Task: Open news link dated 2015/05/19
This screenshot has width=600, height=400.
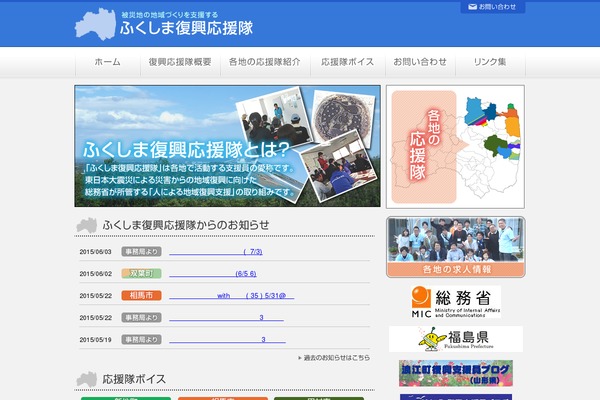Action: click(227, 340)
